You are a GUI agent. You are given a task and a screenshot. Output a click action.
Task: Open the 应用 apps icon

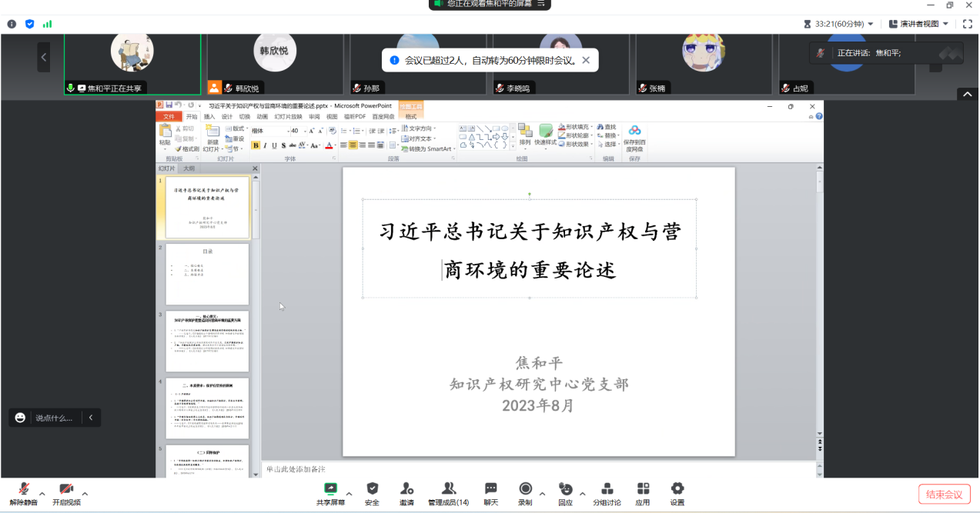click(643, 488)
